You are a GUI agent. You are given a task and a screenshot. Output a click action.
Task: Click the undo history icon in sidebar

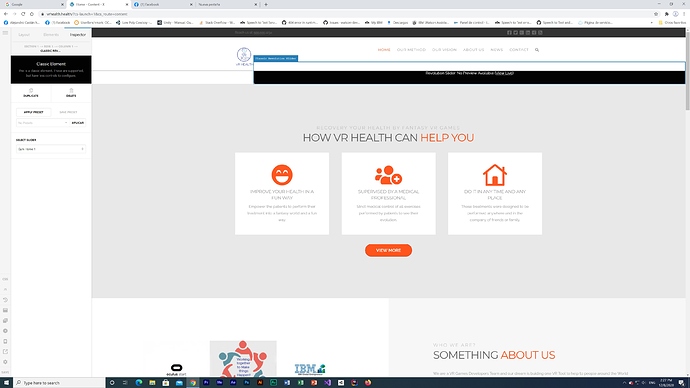pos(5,300)
